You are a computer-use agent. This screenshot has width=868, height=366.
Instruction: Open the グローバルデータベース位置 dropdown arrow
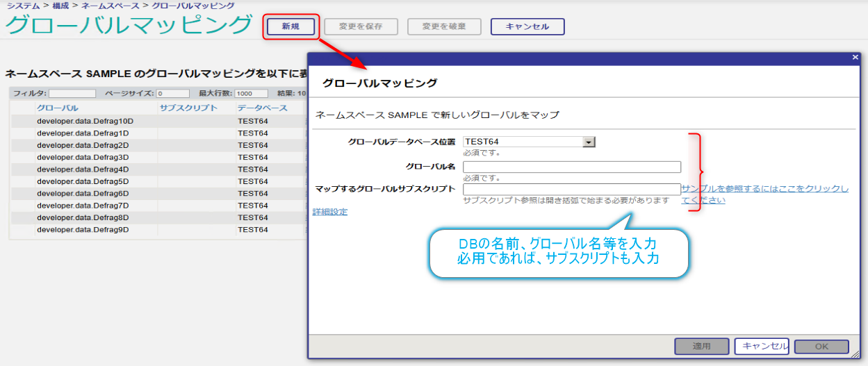(x=589, y=142)
